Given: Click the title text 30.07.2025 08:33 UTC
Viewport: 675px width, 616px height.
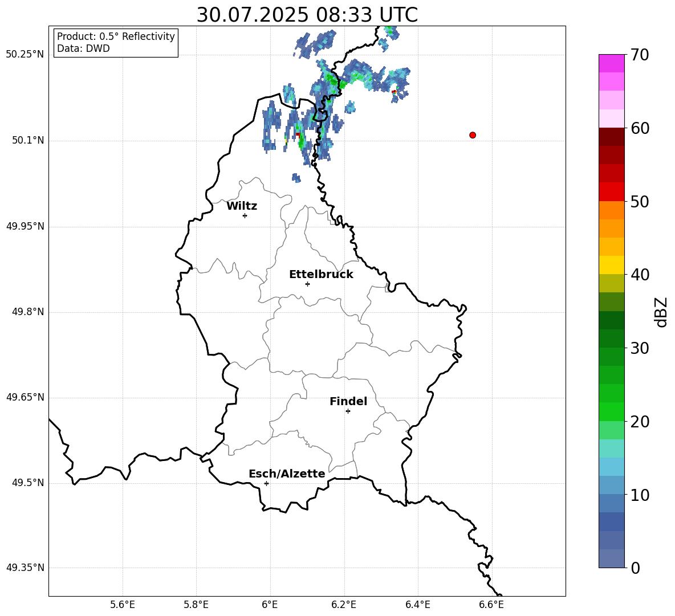Looking at the screenshot, I should pos(307,15).
